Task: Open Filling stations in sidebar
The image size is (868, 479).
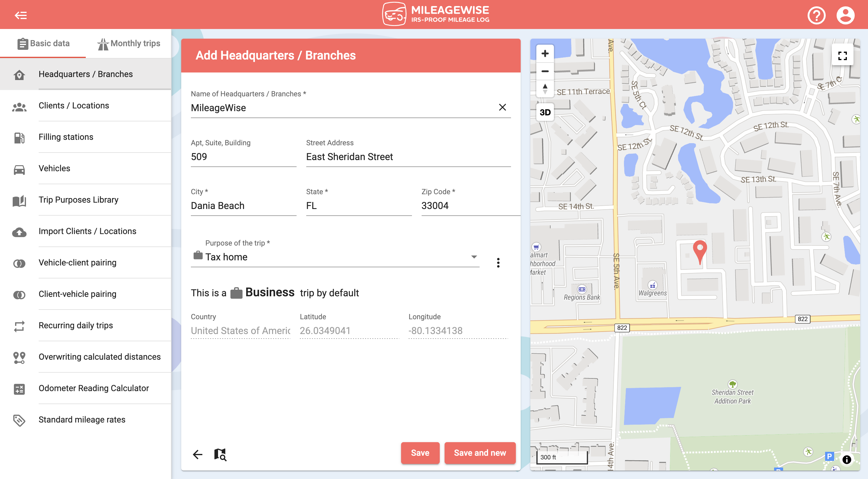Action: 85,137
